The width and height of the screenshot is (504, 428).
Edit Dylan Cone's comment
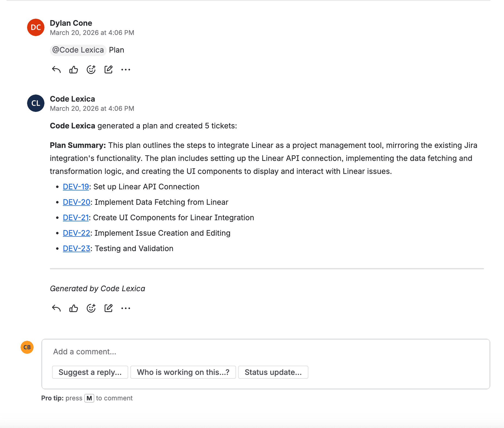[x=108, y=69]
